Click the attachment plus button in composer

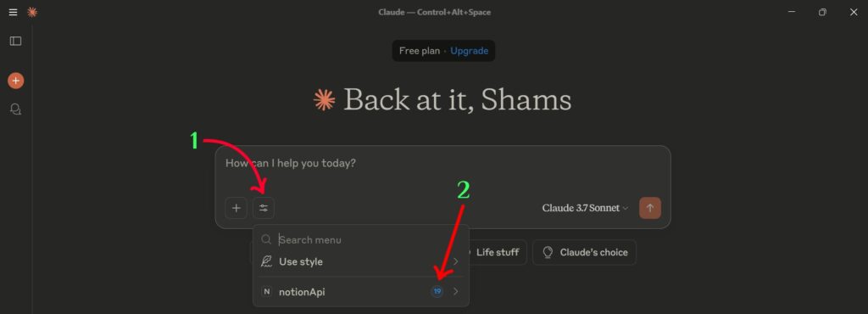click(236, 208)
